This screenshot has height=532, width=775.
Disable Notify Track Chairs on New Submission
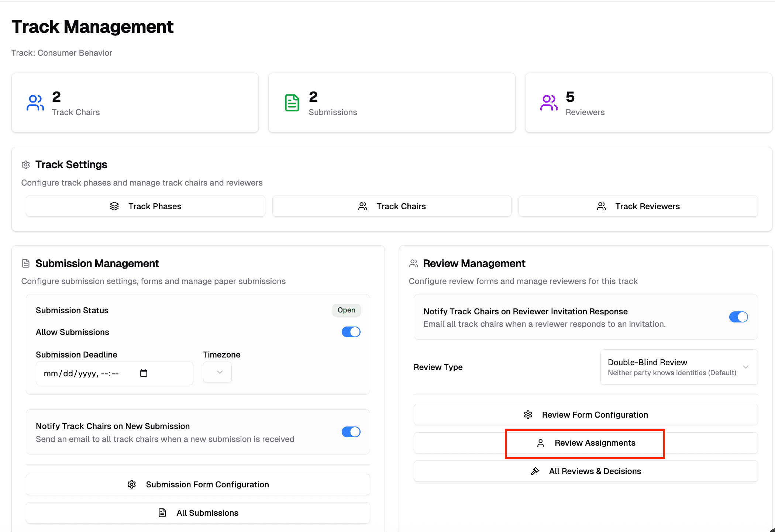click(x=351, y=432)
